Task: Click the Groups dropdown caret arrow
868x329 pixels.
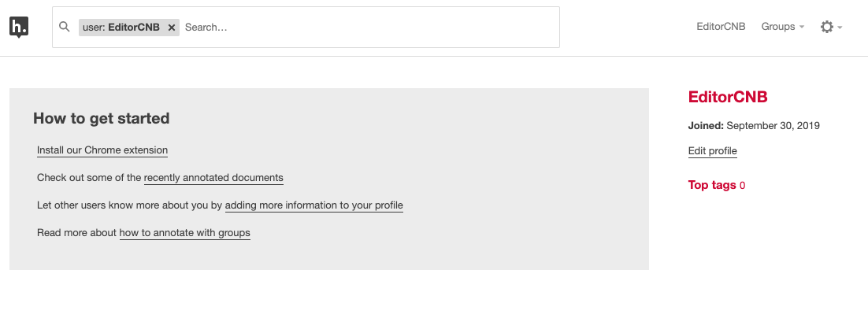Action: (802, 27)
